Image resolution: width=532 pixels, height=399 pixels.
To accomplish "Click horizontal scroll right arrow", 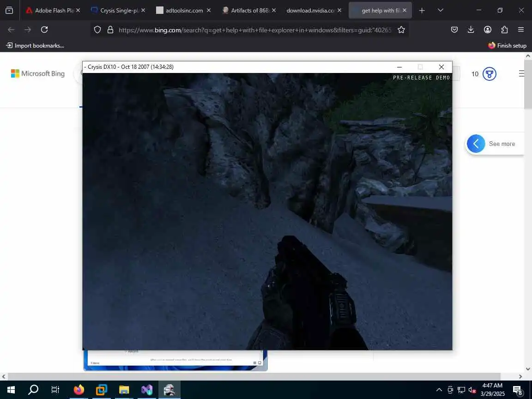I will click(520, 377).
